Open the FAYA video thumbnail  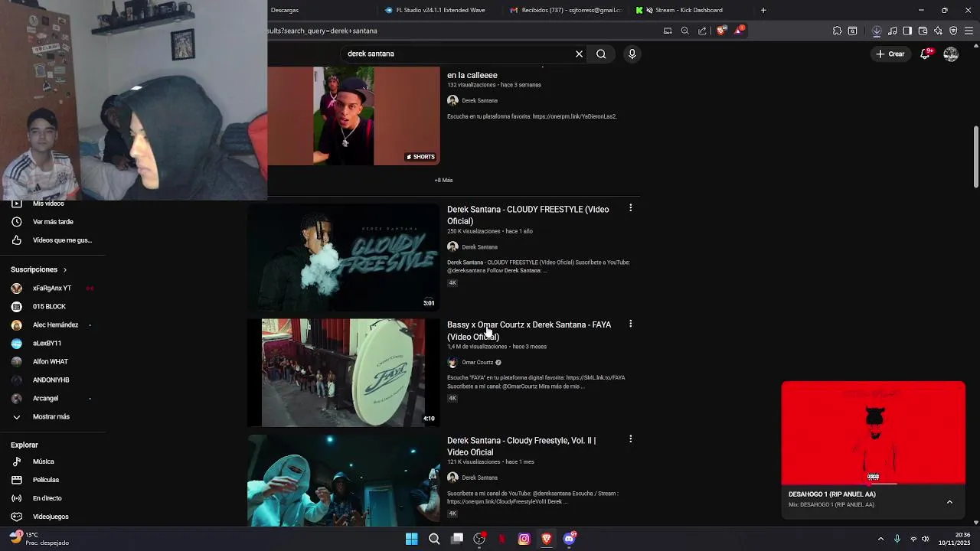(x=343, y=373)
